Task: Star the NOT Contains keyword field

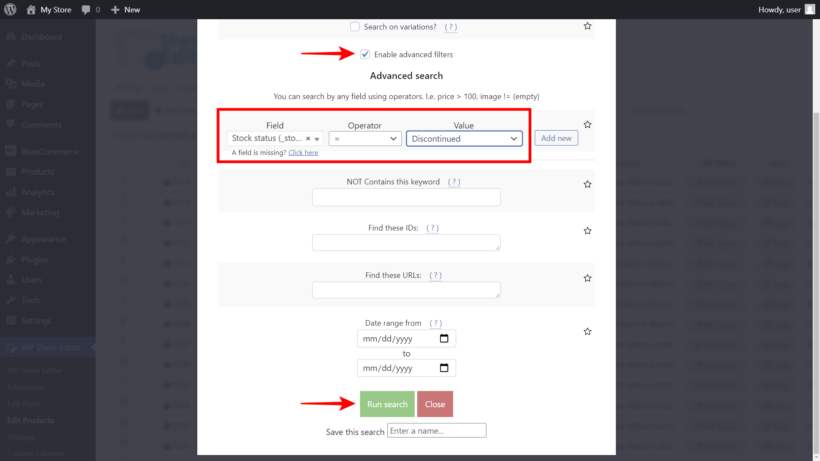Action: [587, 184]
